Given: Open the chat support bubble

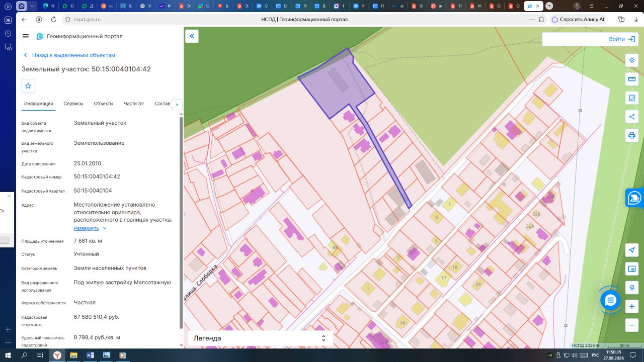Looking at the screenshot, I should coord(610,301).
